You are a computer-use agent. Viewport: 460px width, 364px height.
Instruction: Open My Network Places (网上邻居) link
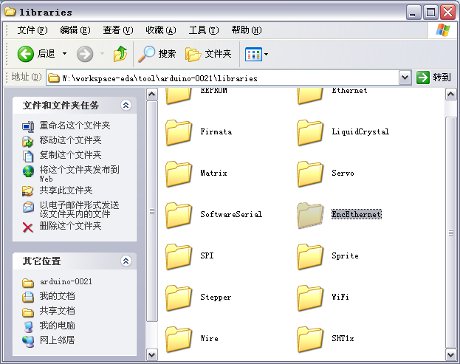click(x=57, y=340)
